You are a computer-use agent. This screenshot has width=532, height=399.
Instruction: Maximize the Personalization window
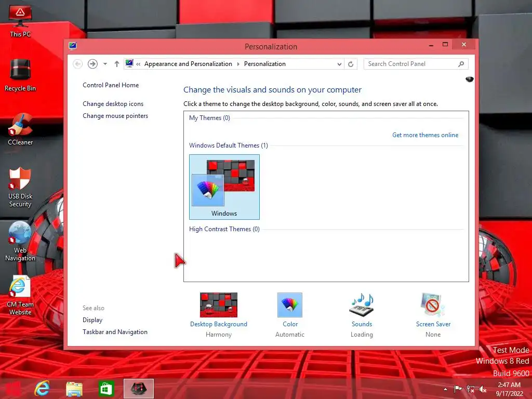[445, 45]
